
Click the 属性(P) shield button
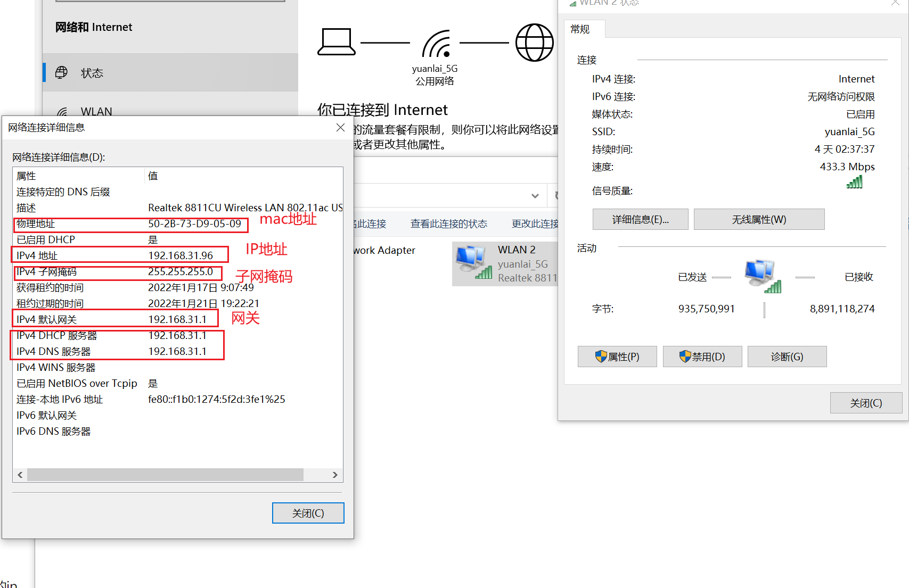click(x=617, y=357)
